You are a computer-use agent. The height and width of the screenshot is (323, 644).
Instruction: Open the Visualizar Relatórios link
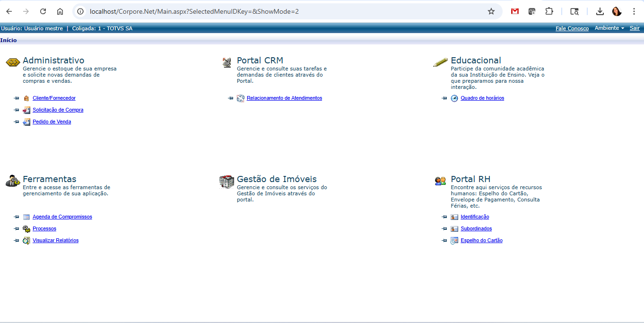coord(55,241)
